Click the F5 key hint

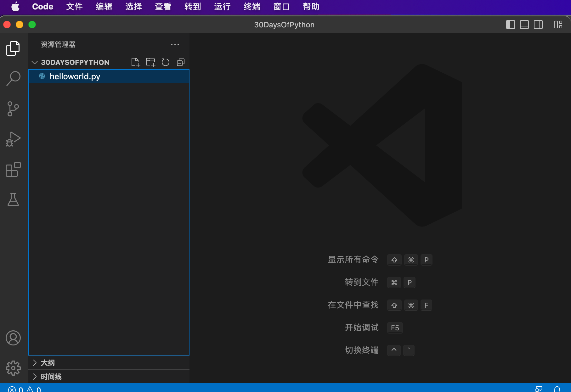(x=395, y=328)
